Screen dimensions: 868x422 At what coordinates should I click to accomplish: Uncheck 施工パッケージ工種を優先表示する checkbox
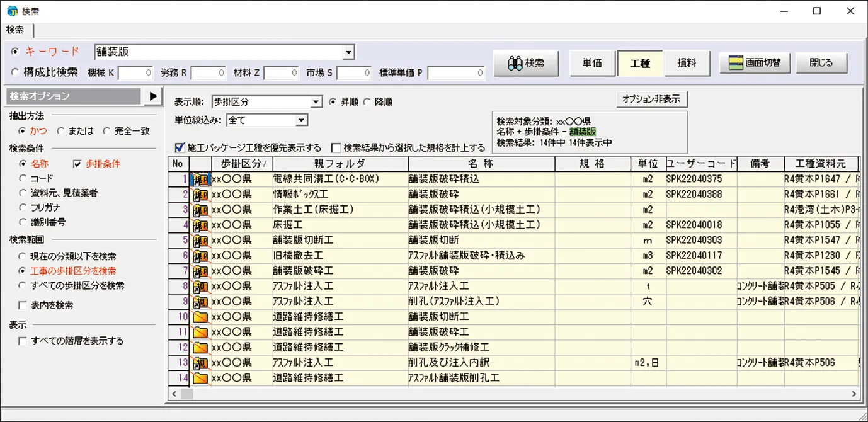[180, 148]
